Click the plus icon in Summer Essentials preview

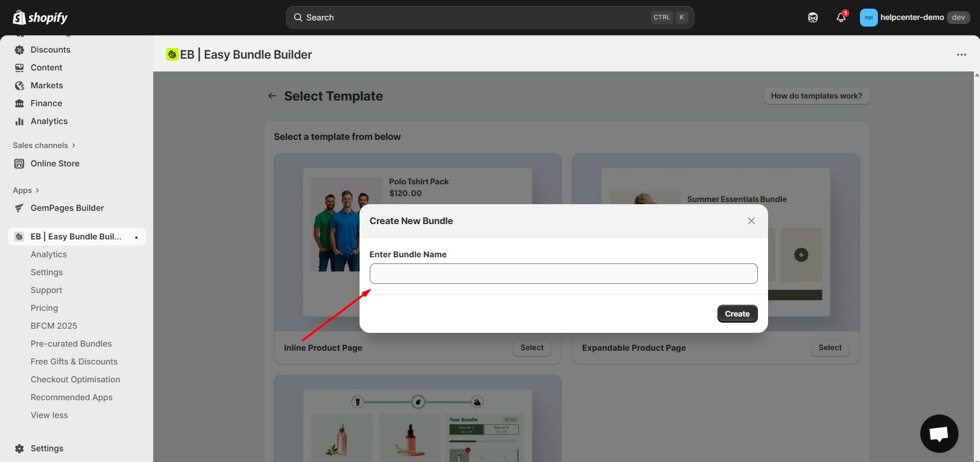pyautogui.click(x=801, y=255)
